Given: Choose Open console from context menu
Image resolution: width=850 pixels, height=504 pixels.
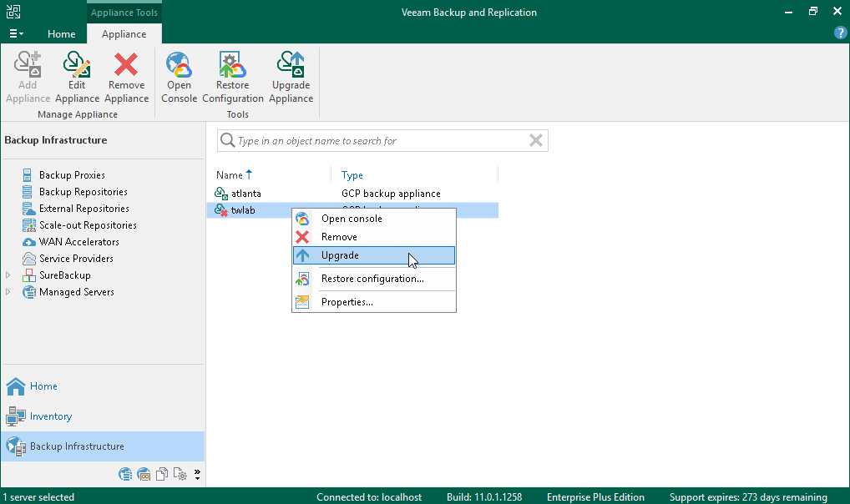Looking at the screenshot, I should click(374, 219).
